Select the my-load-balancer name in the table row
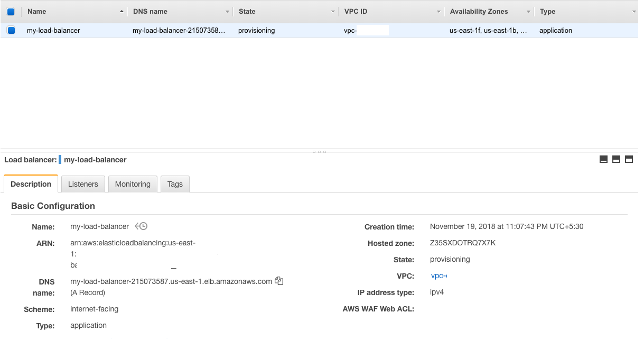The image size is (644, 340). pos(53,30)
